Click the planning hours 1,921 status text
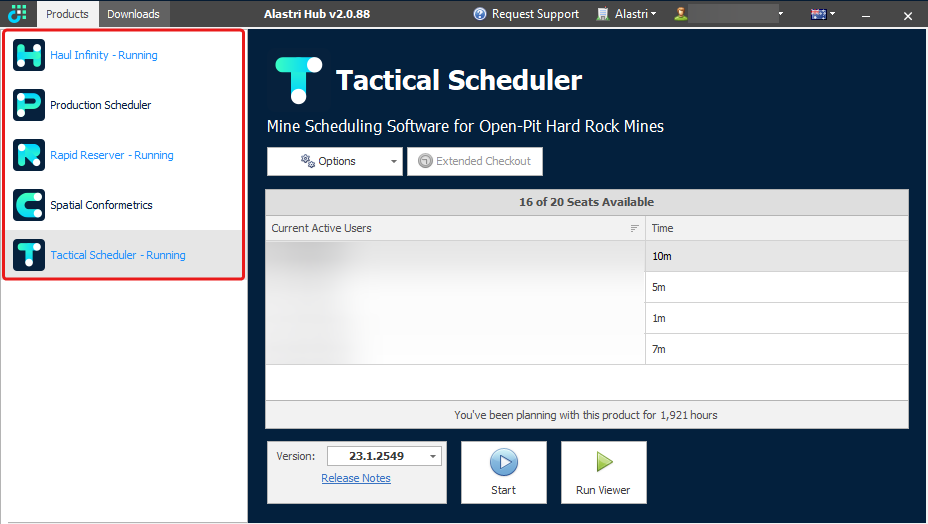This screenshot has width=928, height=524. [x=586, y=415]
